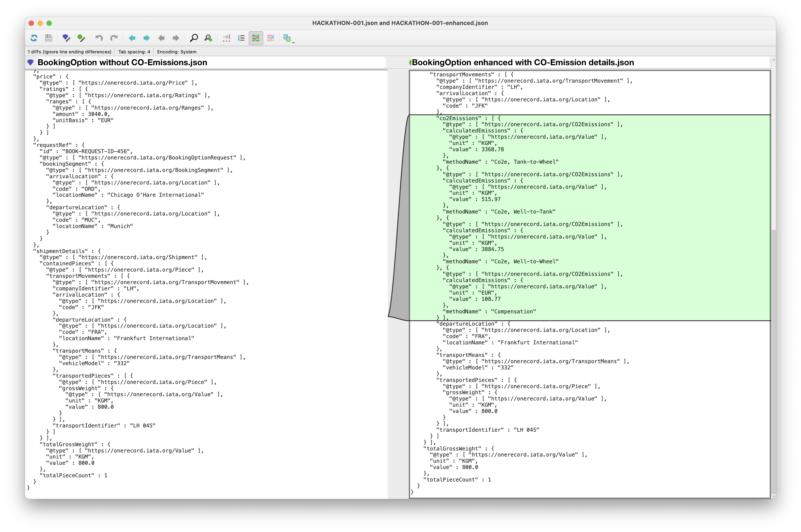Screen dimensions: 801x532
Task: Click Encoding: System status item
Action: (177, 52)
